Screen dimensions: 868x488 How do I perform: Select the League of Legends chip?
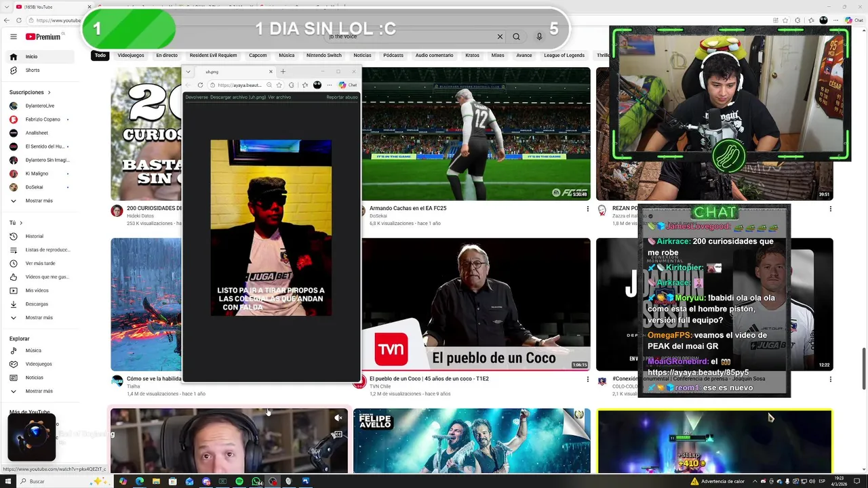(564, 55)
